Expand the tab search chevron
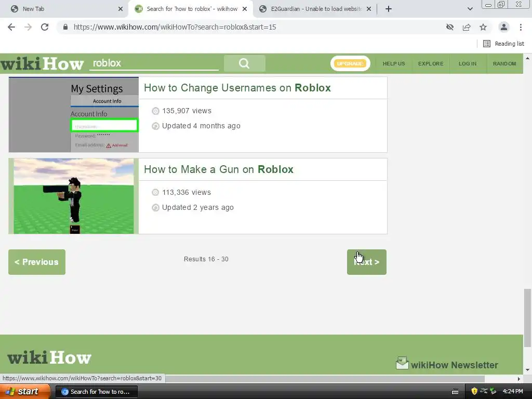The width and height of the screenshot is (532, 399). (x=470, y=9)
